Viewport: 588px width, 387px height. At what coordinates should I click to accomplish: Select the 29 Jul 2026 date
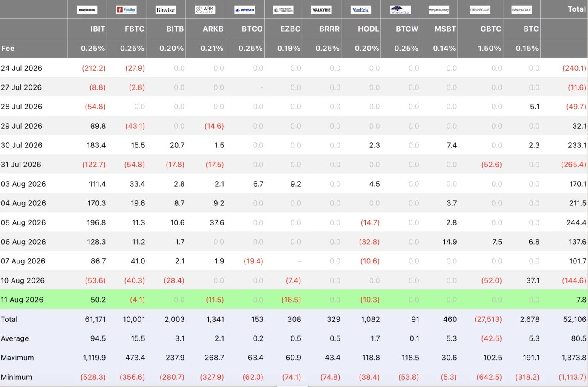(x=21, y=126)
